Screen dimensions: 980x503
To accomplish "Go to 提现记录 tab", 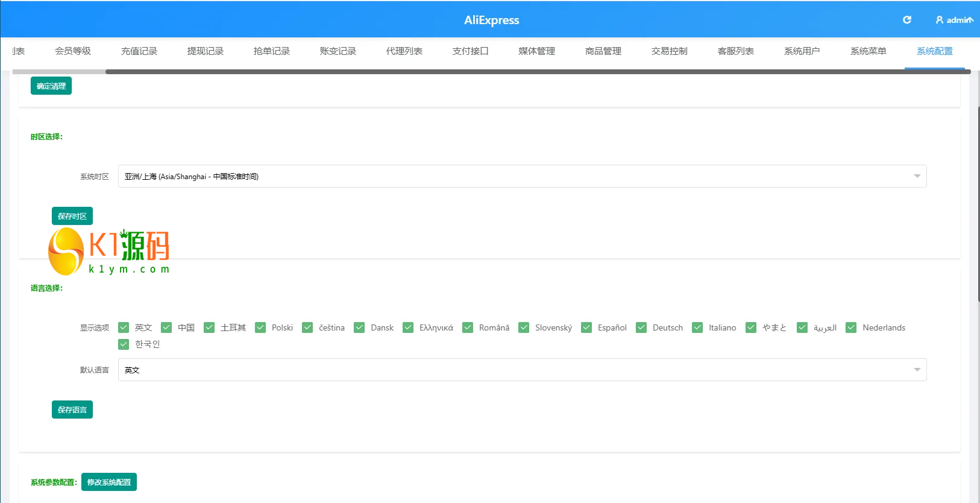I will [x=206, y=51].
